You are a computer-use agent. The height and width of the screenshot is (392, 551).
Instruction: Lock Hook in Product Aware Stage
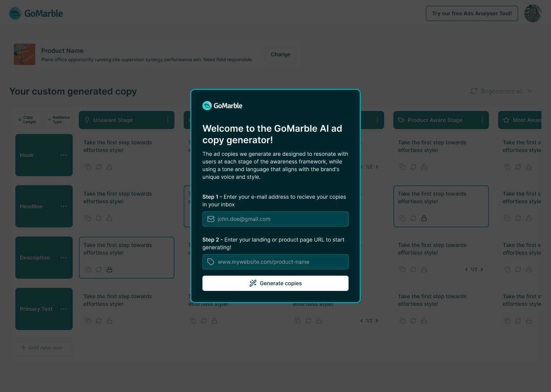click(424, 167)
